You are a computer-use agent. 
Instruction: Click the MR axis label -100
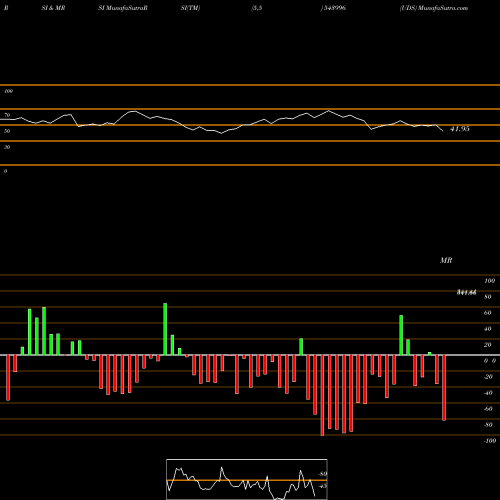490,441
